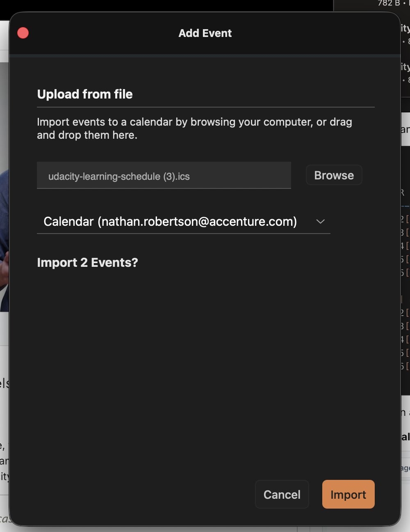
Task: Click the Add Event title bar
Action: [x=205, y=33]
